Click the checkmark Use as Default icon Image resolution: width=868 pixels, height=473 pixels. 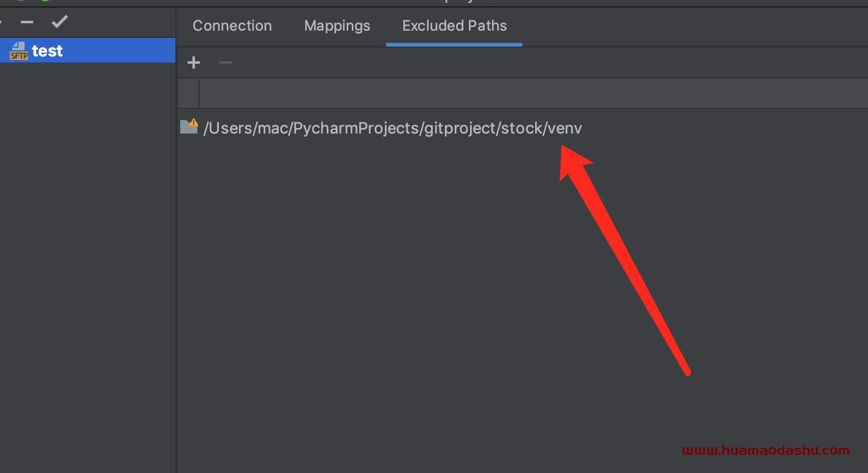[59, 22]
